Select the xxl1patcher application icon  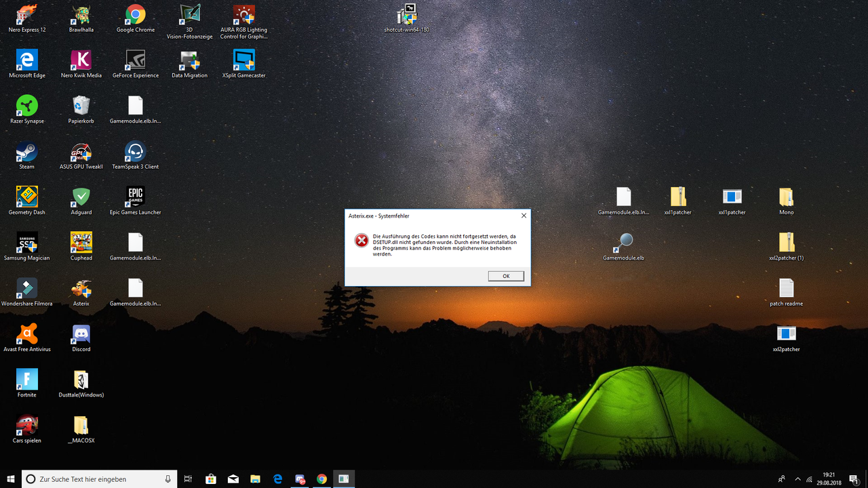click(732, 199)
